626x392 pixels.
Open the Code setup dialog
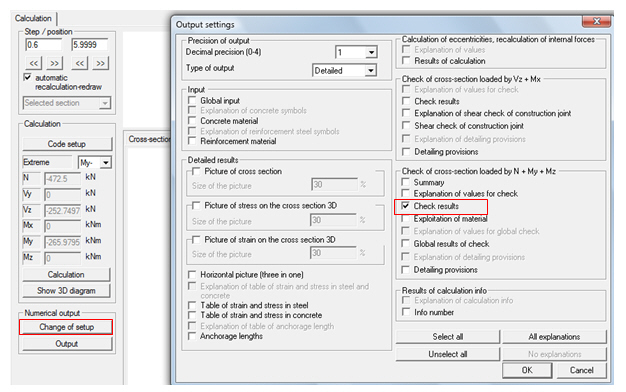point(67,144)
